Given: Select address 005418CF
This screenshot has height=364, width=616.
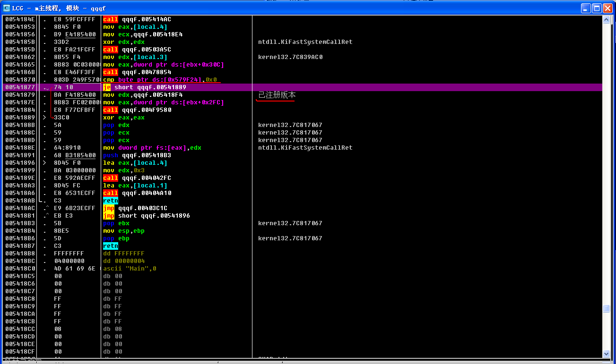Looking at the screenshot, I should (x=20, y=352).
